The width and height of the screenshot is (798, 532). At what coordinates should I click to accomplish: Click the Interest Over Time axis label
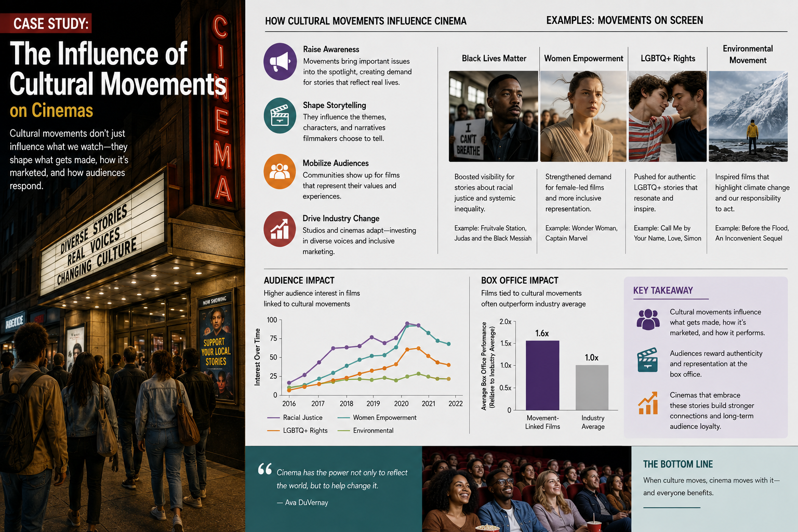[x=257, y=357]
